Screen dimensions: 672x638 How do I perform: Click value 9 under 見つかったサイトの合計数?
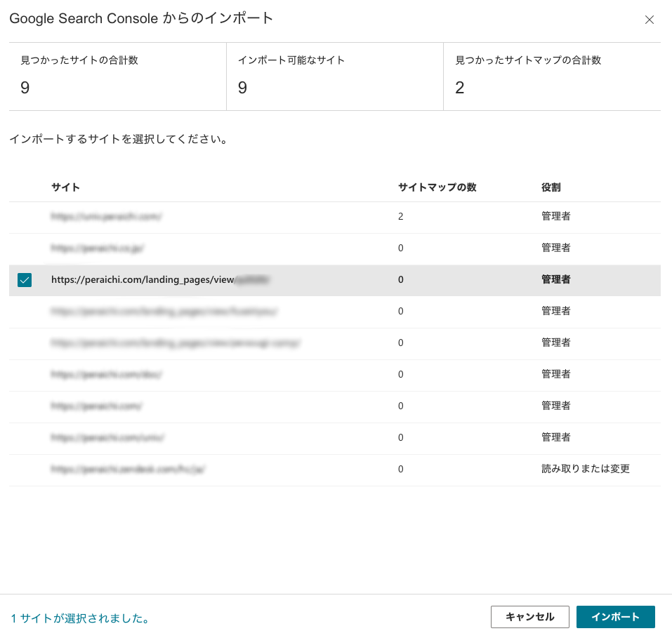tap(25, 88)
